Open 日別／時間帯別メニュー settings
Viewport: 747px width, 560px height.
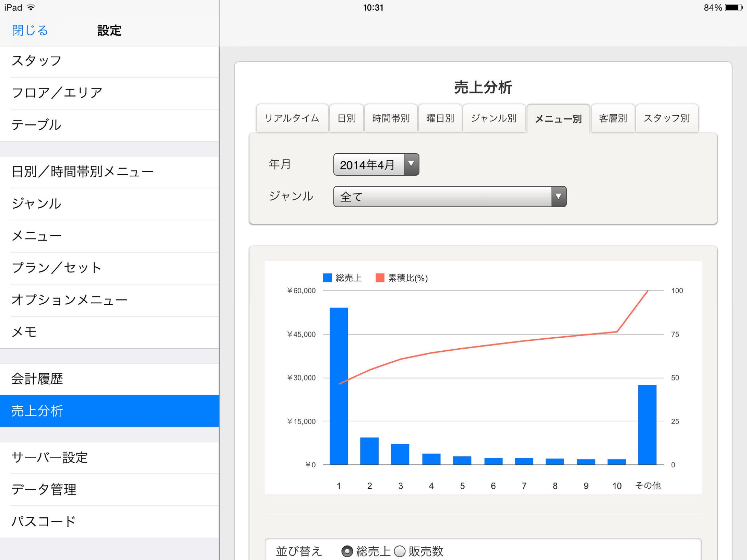[109, 172]
